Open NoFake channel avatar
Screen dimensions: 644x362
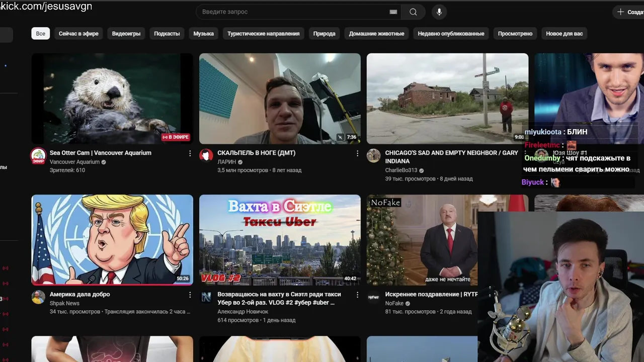pyautogui.click(x=373, y=297)
